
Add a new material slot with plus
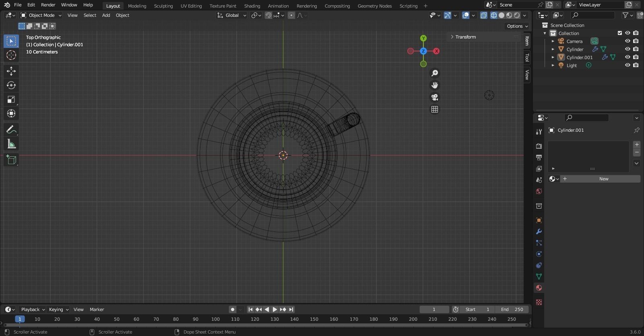pyautogui.click(x=637, y=145)
